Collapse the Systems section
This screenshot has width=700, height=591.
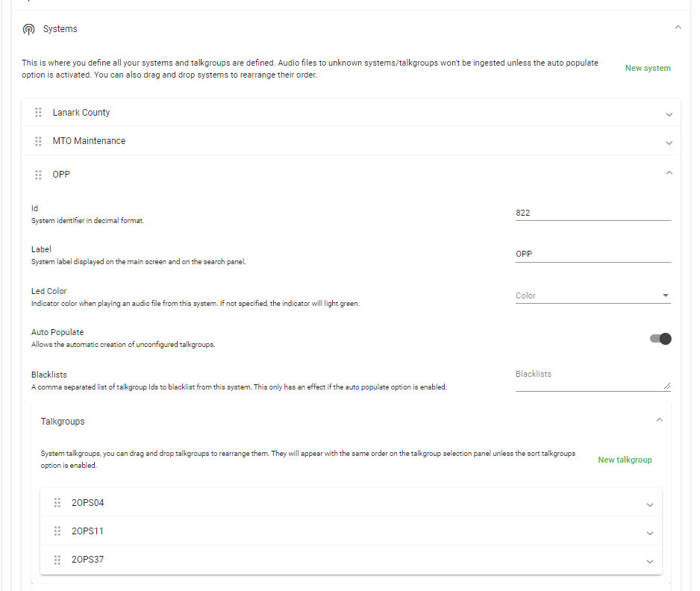pyautogui.click(x=678, y=25)
